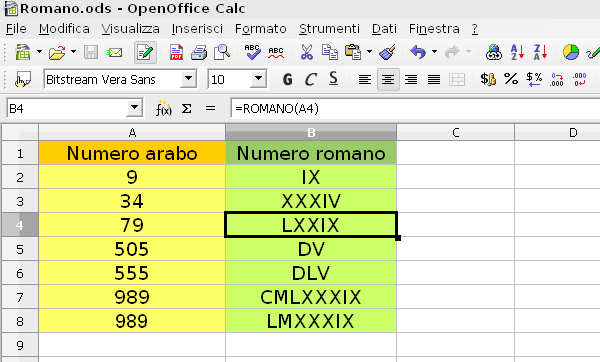
Task: Apply Currency number format icon
Action: tap(488, 79)
